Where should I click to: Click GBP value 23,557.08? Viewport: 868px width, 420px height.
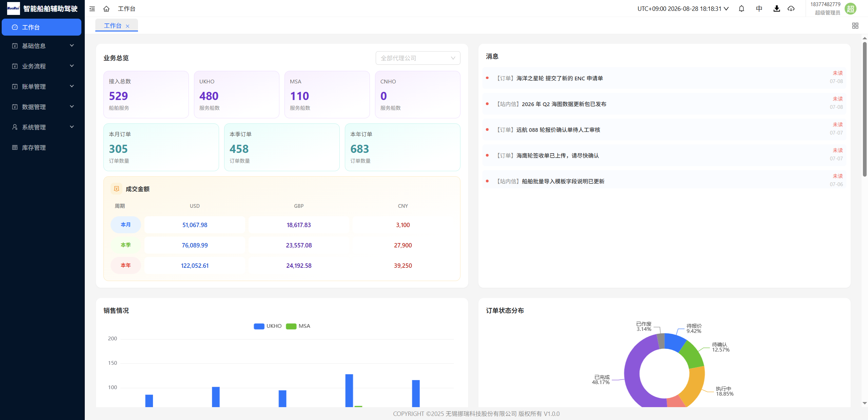click(299, 245)
